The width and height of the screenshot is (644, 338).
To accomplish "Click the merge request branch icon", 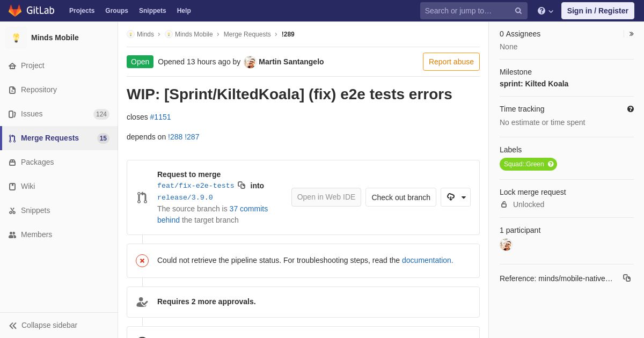I will click(142, 197).
